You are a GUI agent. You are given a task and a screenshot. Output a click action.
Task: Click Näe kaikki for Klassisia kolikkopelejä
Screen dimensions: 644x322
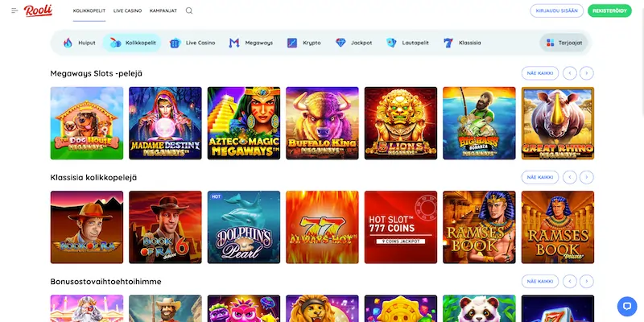click(x=539, y=177)
